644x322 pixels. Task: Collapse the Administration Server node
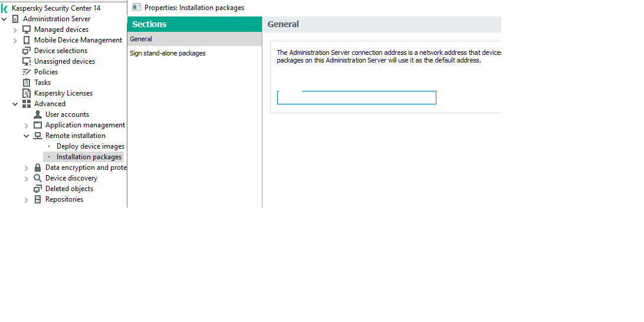coord(4,19)
